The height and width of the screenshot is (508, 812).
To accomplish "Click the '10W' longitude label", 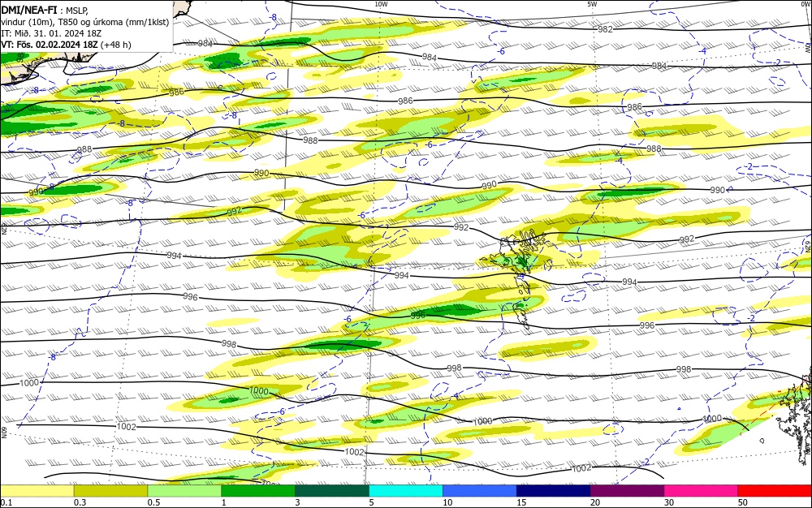I will click(381, 4).
